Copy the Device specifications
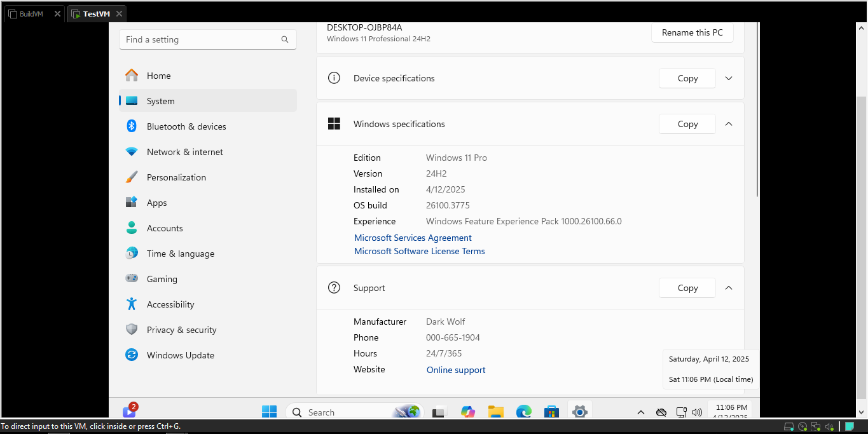This screenshot has width=868, height=434. coord(687,78)
